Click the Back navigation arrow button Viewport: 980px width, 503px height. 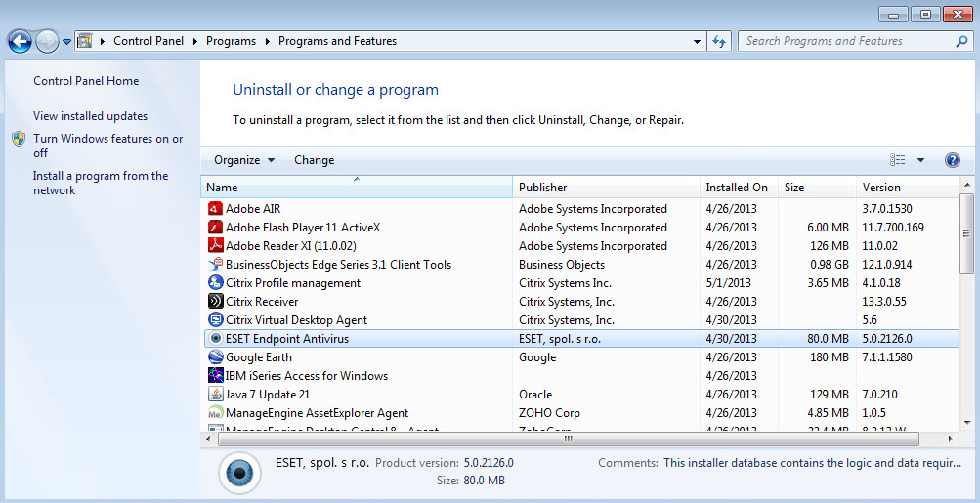pyautogui.click(x=20, y=42)
